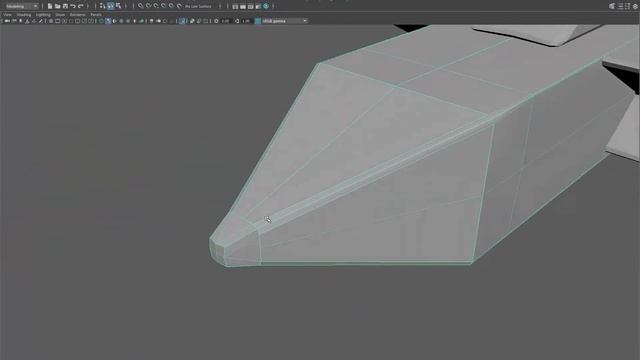Toggle the View Transform color management icon

(x=258, y=21)
